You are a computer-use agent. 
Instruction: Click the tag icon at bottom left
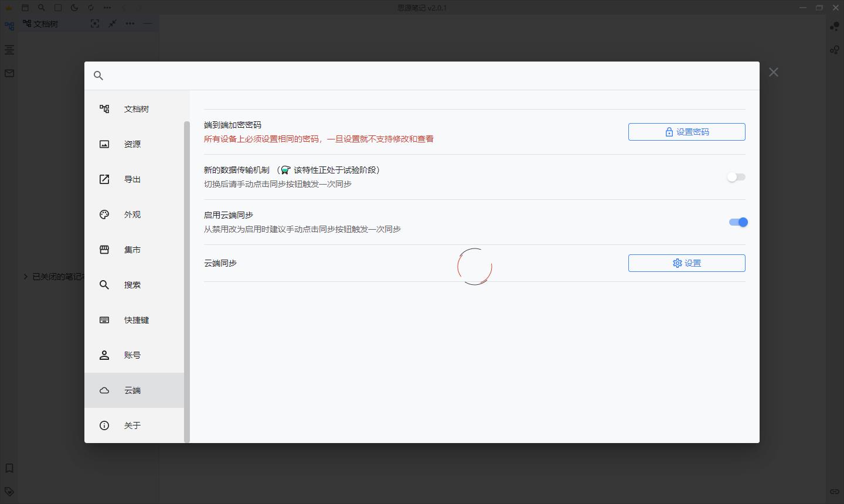(x=9, y=492)
